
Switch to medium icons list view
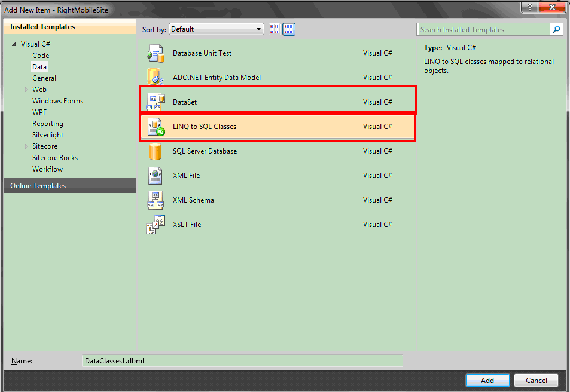[289, 29]
